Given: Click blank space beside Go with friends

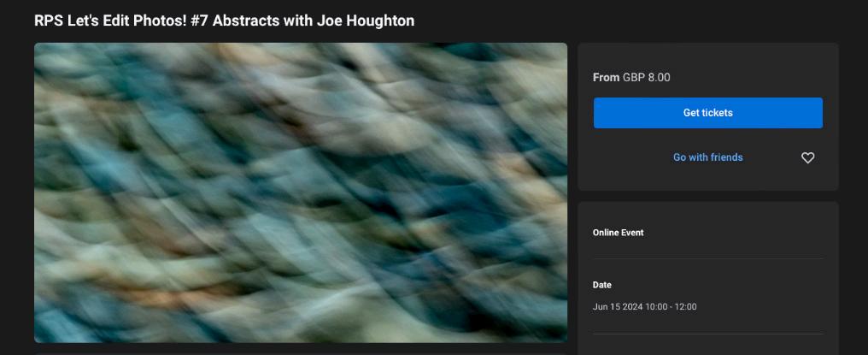Looking at the screenshot, I should 631,157.
